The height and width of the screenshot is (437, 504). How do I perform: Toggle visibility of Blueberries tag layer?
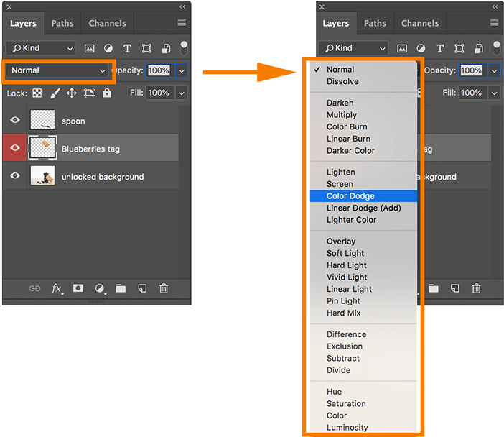pos(14,149)
